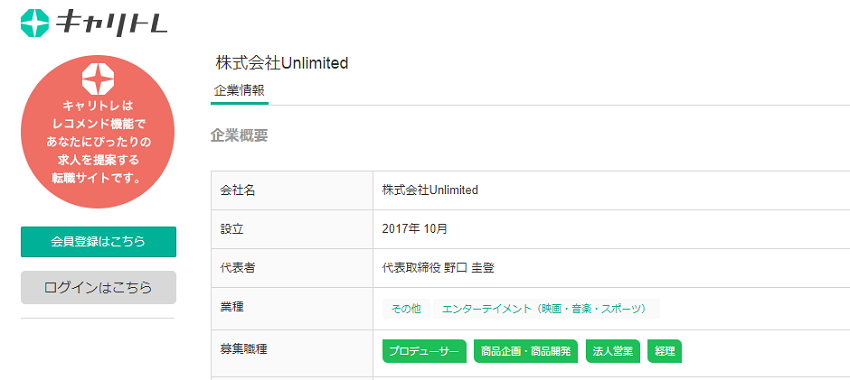
Task: Open the 企業情報 tab
Action: click(239, 91)
